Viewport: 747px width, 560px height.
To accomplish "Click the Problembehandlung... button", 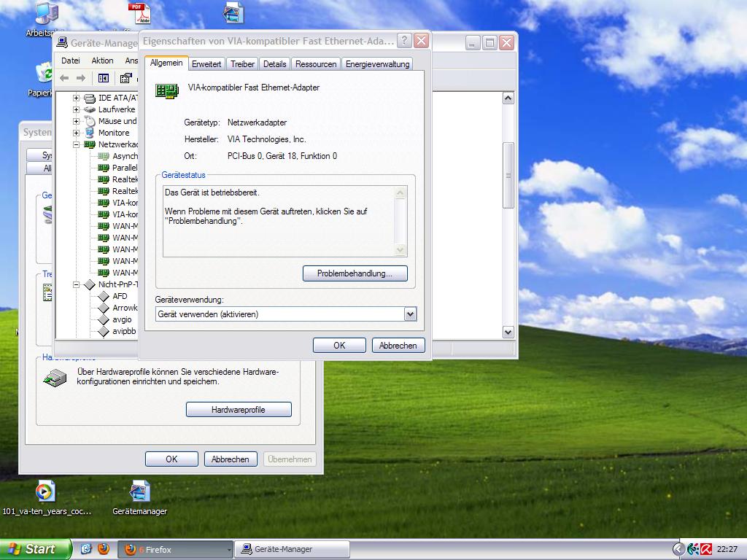I will point(355,273).
